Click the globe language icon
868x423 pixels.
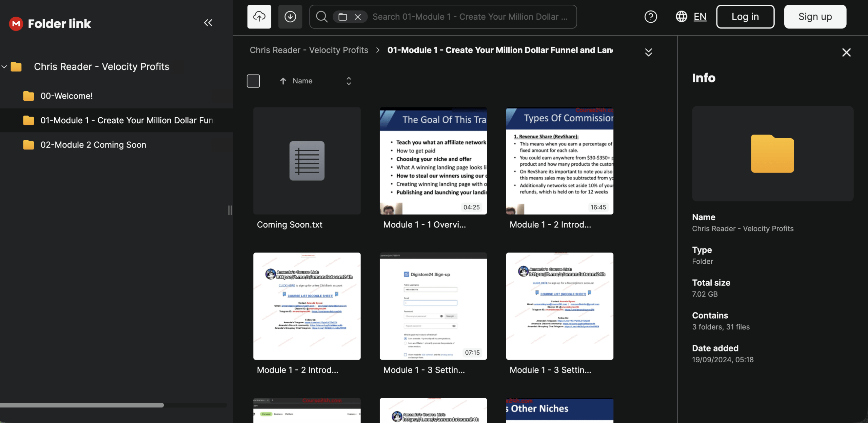click(x=681, y=17)
